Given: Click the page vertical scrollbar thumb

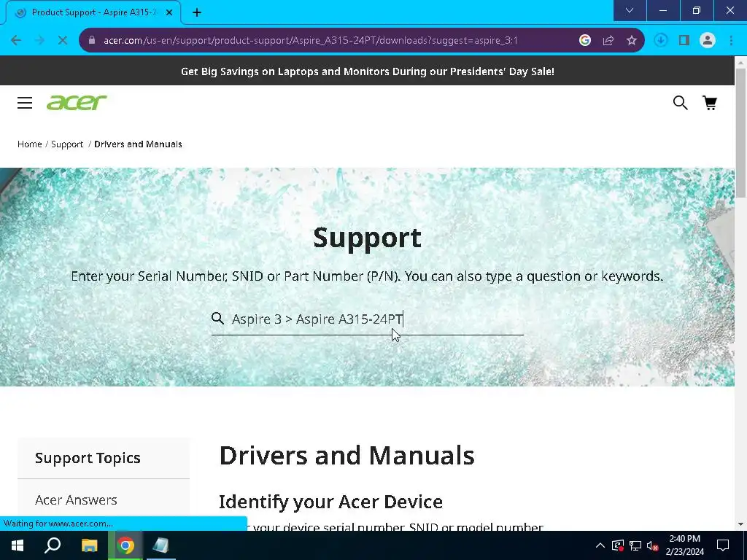Looking at the screenshot, I should click(x=740, y=133).
